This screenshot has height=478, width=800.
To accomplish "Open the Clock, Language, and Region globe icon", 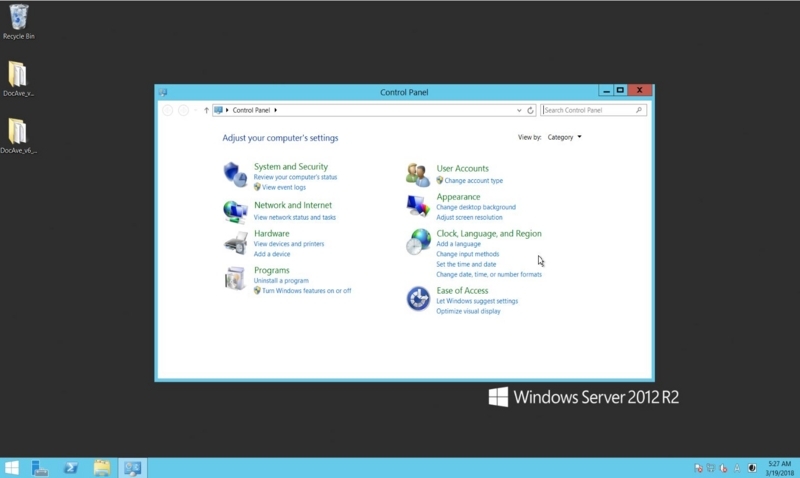I will coord(418,242).
